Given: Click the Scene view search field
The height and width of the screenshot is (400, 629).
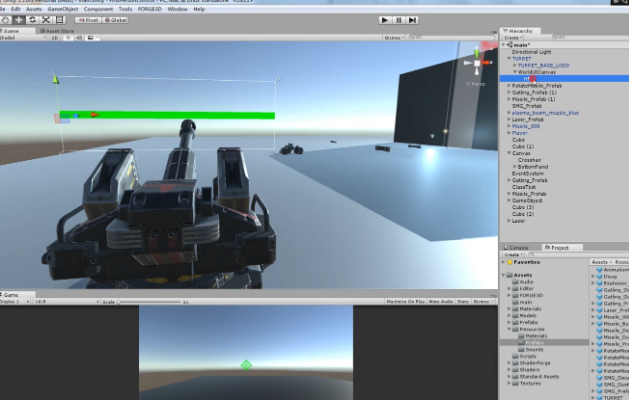Looking at the screenshot, I should pyautogui.click(x=452, y=38).
